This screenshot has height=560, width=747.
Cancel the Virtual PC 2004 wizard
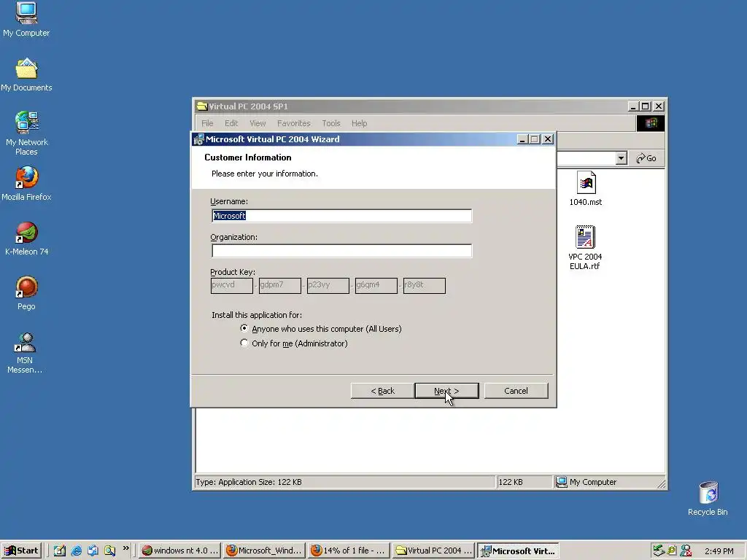(x=516, y=391)
